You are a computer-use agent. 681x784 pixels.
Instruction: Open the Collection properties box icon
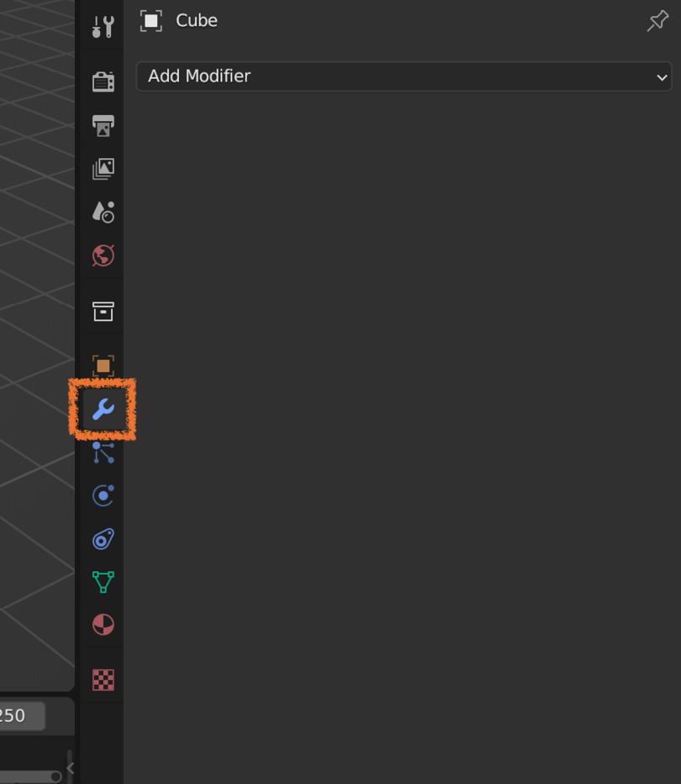point(103,311)
